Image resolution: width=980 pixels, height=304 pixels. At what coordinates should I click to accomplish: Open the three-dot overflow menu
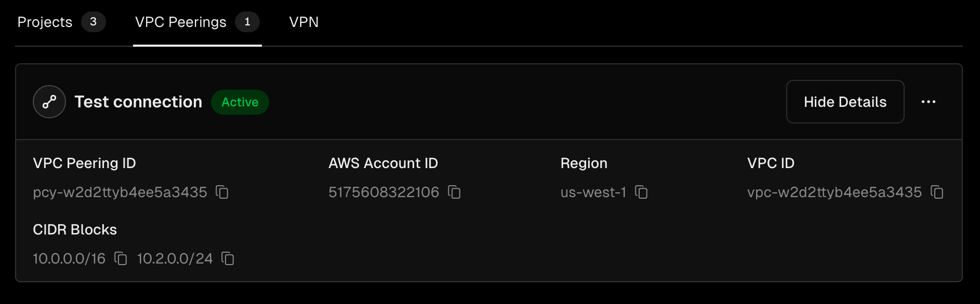click(x=929, y=102)
